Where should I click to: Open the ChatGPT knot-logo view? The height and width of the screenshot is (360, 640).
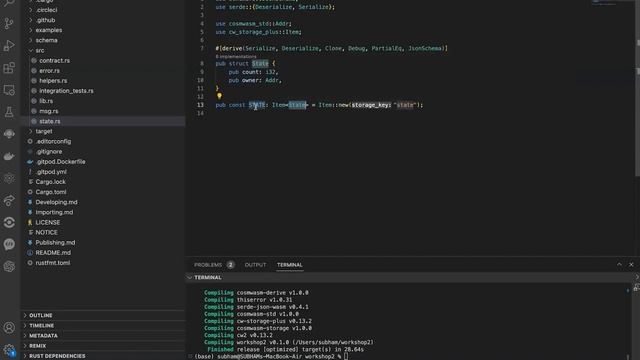9,267
